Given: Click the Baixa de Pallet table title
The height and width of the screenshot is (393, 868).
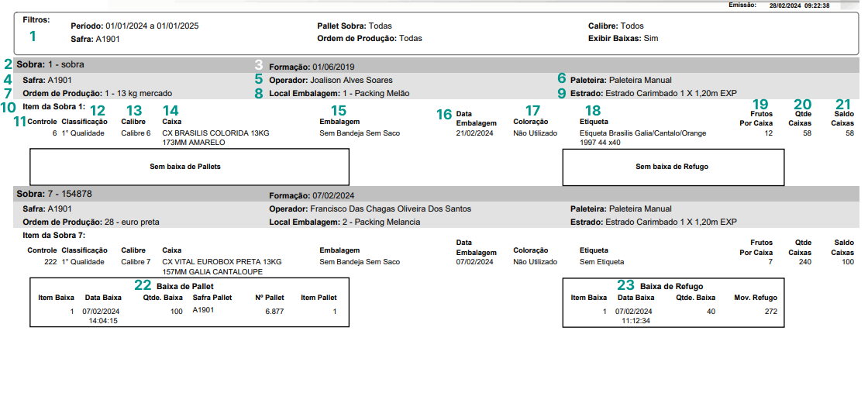Looking at the screenshot, I should (x=185, y=286).
